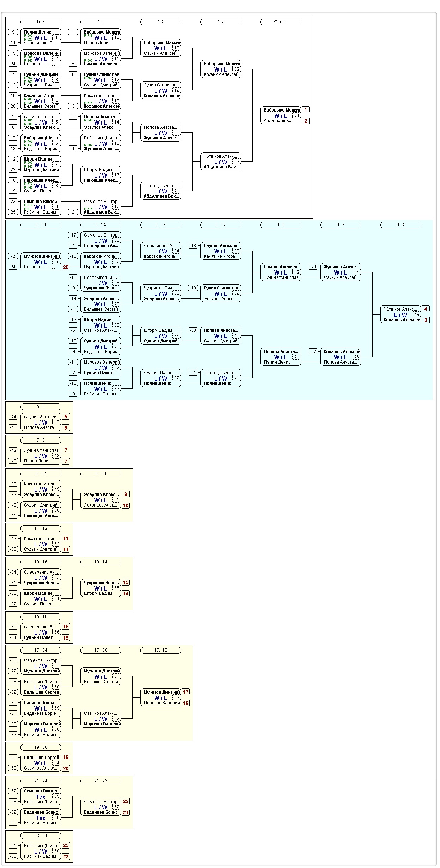Click the place 25 badge by Васильев
440x868 pixels.
pos(66,267)
